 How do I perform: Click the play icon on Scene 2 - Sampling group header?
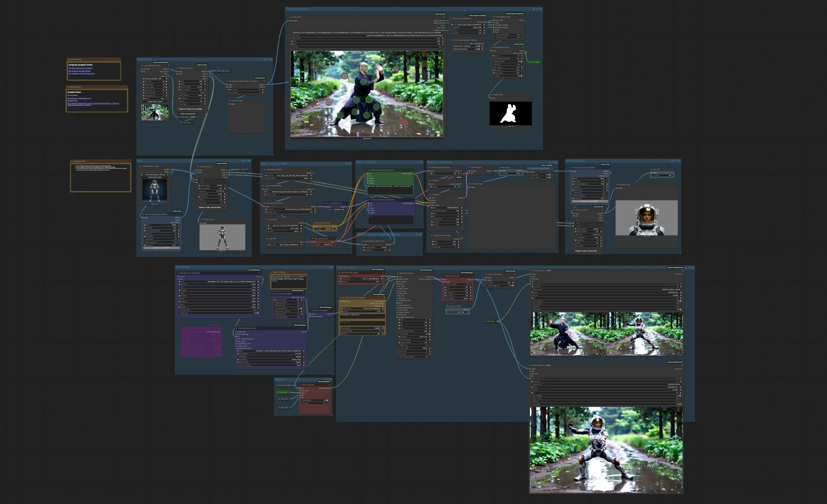549,162
